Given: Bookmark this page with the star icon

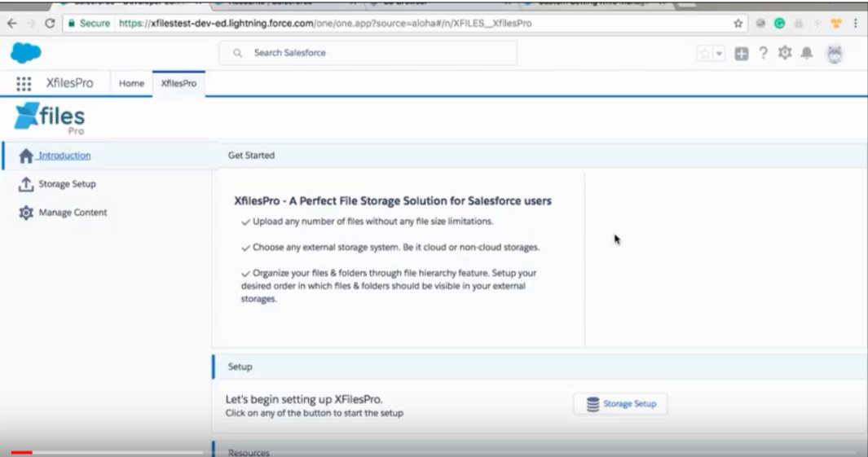Looking at the screenshot, I should point(738,24).
